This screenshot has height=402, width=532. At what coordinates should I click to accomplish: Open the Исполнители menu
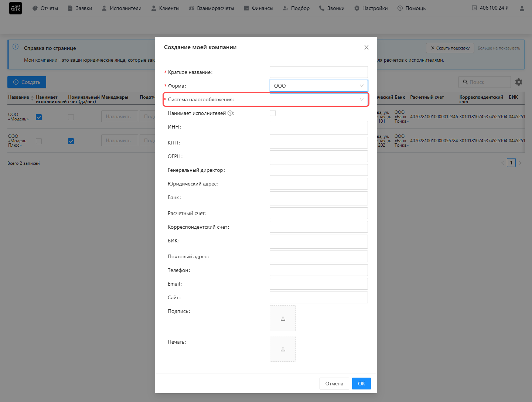tap(122, 8)
